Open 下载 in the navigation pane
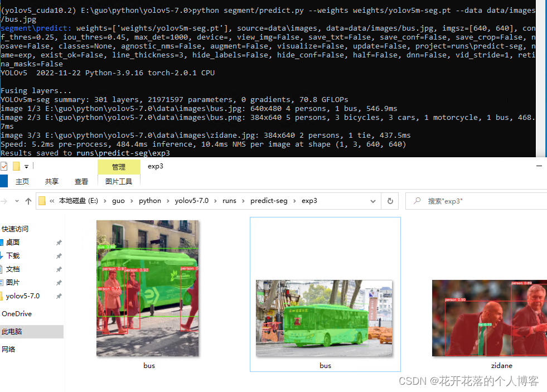Image resolution: width=547 pixels, height=392 pixels. click(x=13, y=255)
